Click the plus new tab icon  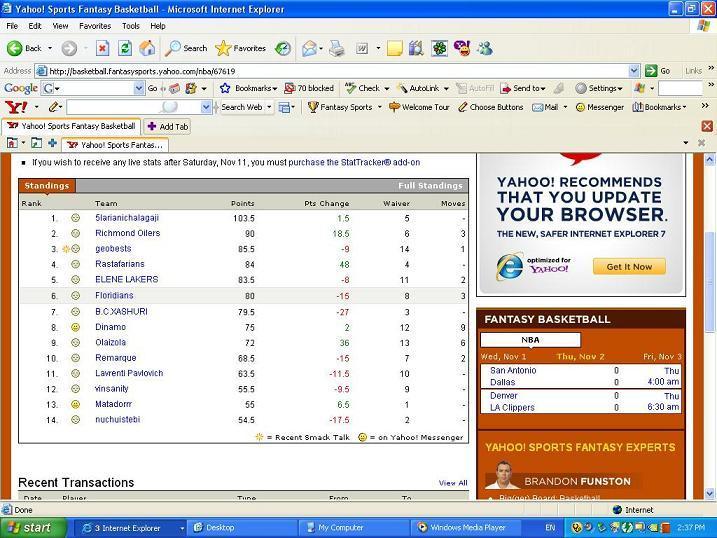(x=53, y=143)
